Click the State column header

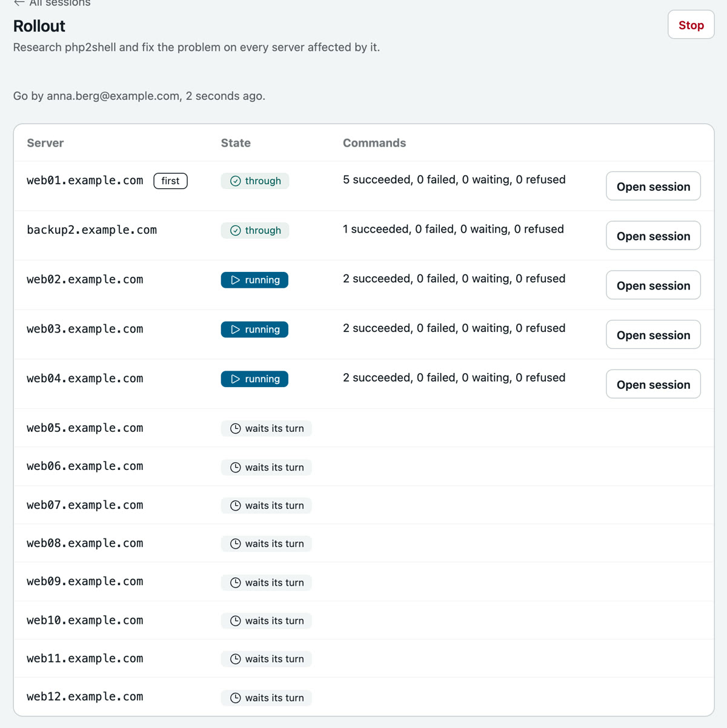(x=236, y=143)
